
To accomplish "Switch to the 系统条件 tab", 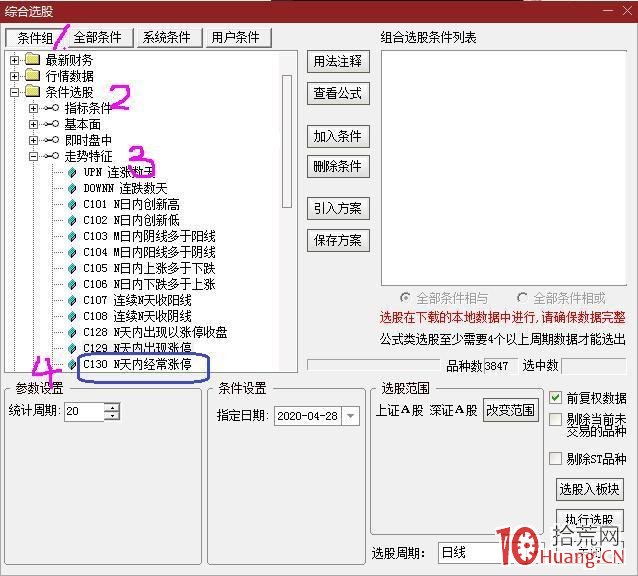I will click(167, 38).
